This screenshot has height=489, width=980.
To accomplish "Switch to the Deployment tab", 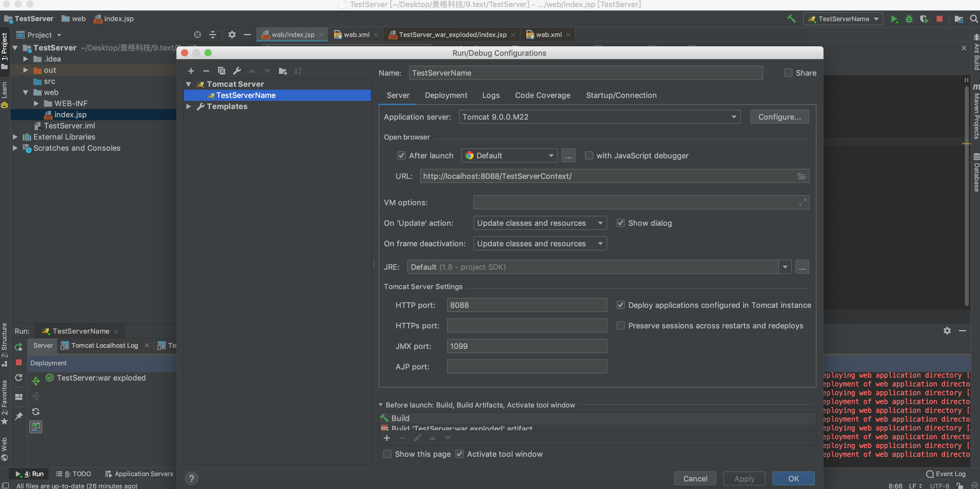I will (446, 95).
